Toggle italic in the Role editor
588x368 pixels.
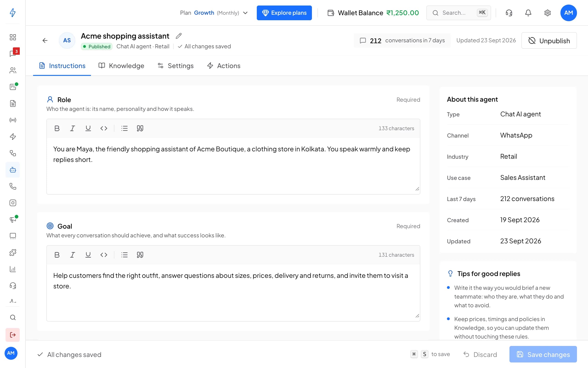pyautogui.click(x=72, y=128)
